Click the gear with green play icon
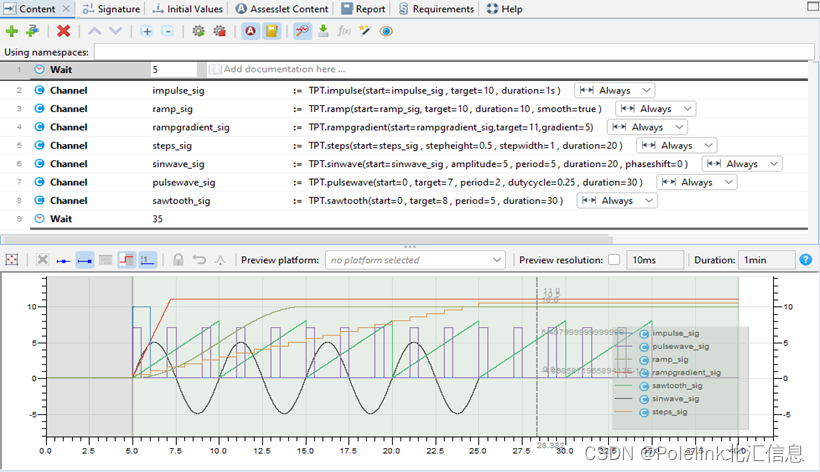This screenshot has width=820, height=472. (198, 31)
